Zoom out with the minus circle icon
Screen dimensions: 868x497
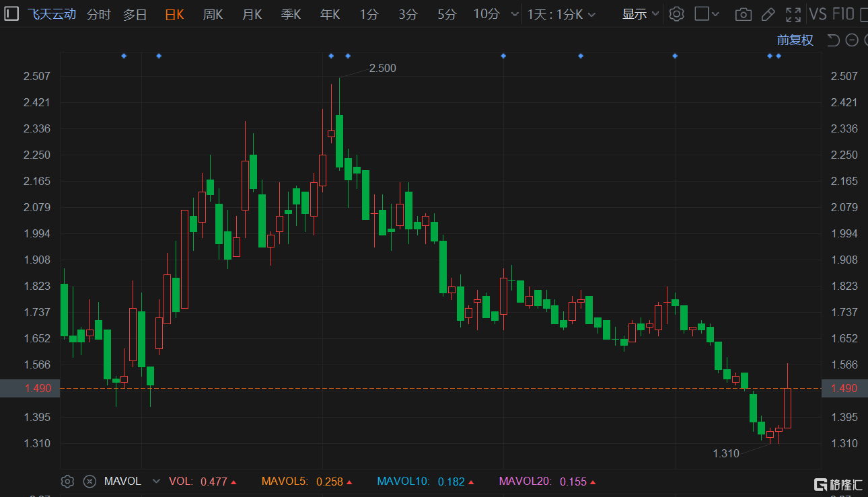pyautogui.click(x=851, y=40)
